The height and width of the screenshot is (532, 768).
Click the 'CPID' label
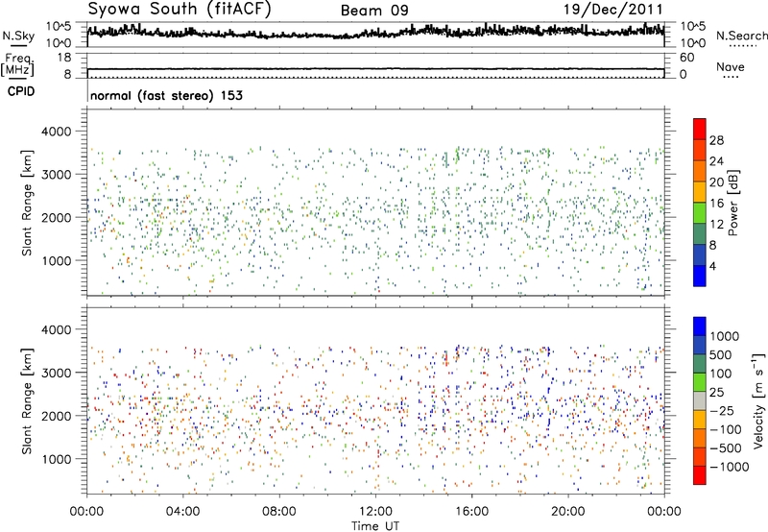click(21, 91)
